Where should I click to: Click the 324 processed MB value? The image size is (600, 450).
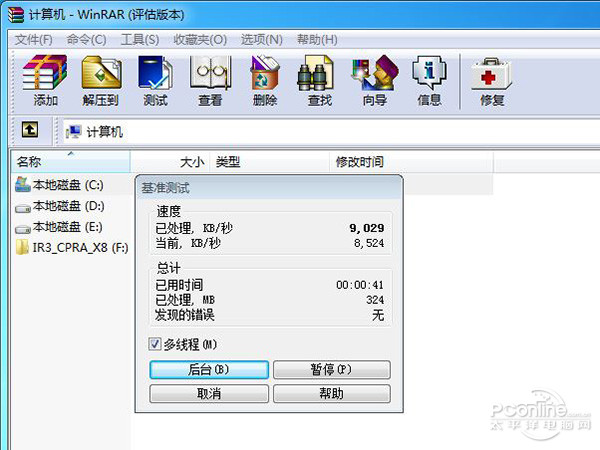(375, 300)
